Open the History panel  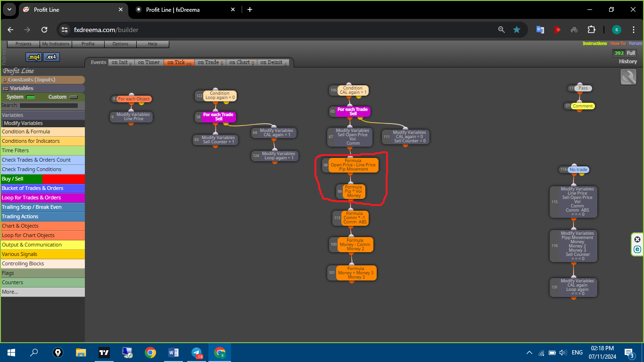[628, 62]
